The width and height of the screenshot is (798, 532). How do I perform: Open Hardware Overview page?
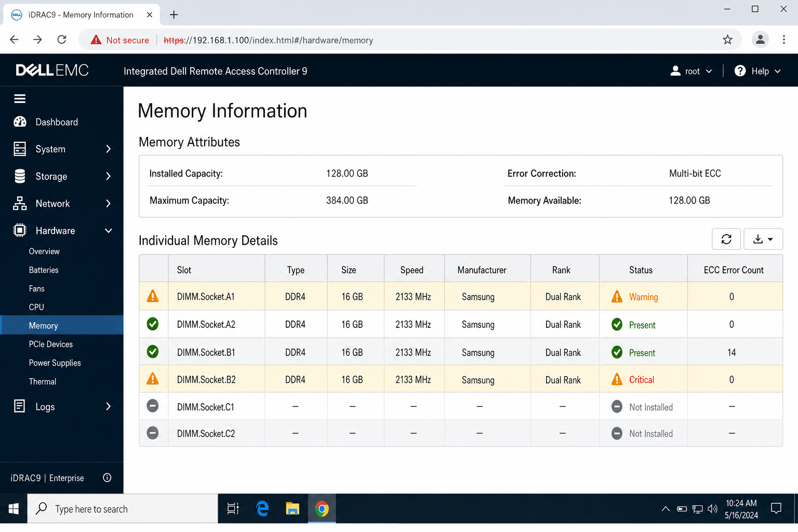click(44, 251)
